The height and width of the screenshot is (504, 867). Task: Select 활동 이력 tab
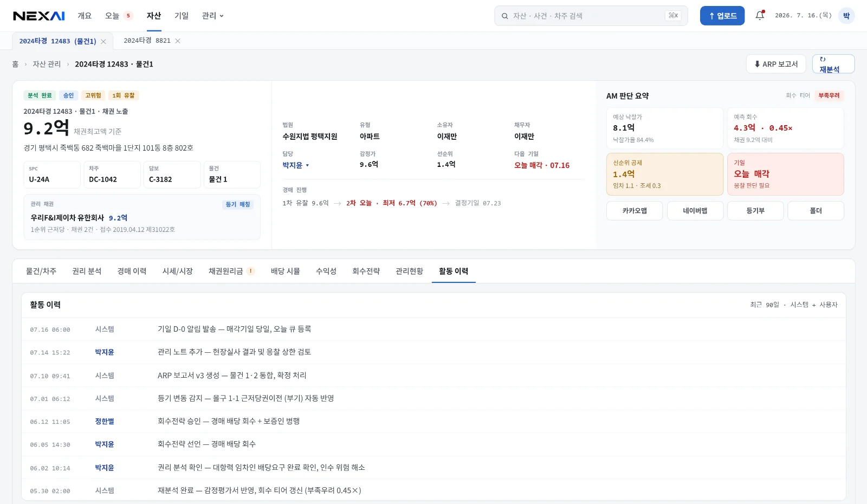tap(454, 271)
